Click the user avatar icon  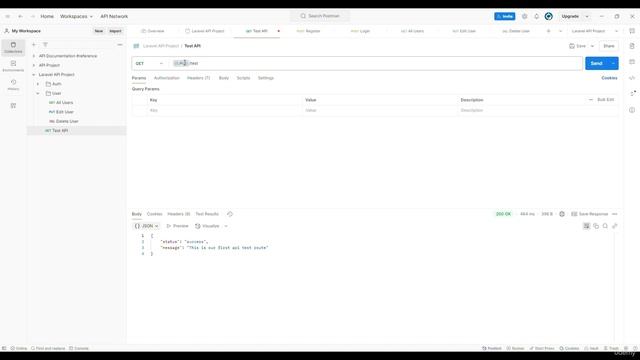pos(549,16)
